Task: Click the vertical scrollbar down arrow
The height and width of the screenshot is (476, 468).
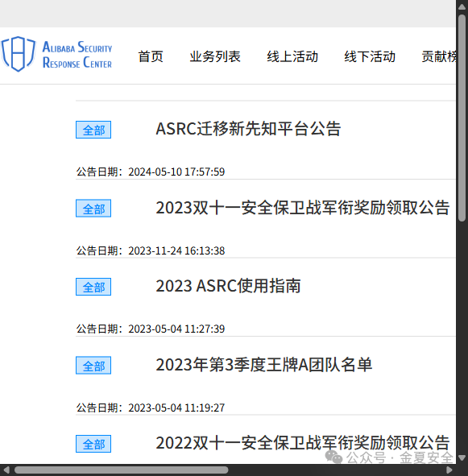Action: [x=462, y=457]
